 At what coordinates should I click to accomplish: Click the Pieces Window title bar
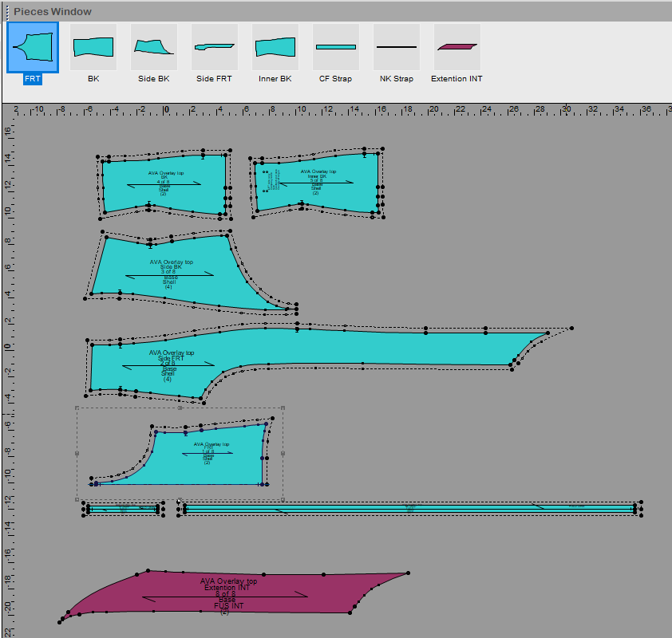[338, 11]
